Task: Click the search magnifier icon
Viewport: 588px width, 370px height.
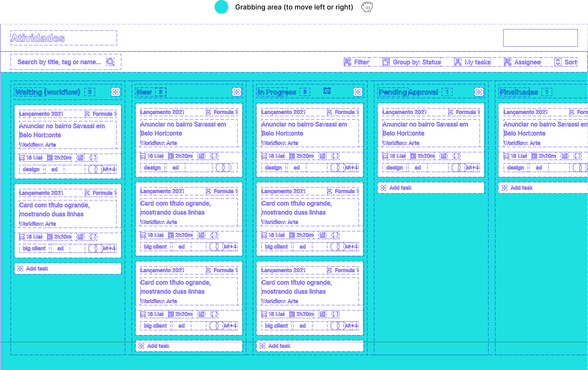Action: click(x=110, y=62)
